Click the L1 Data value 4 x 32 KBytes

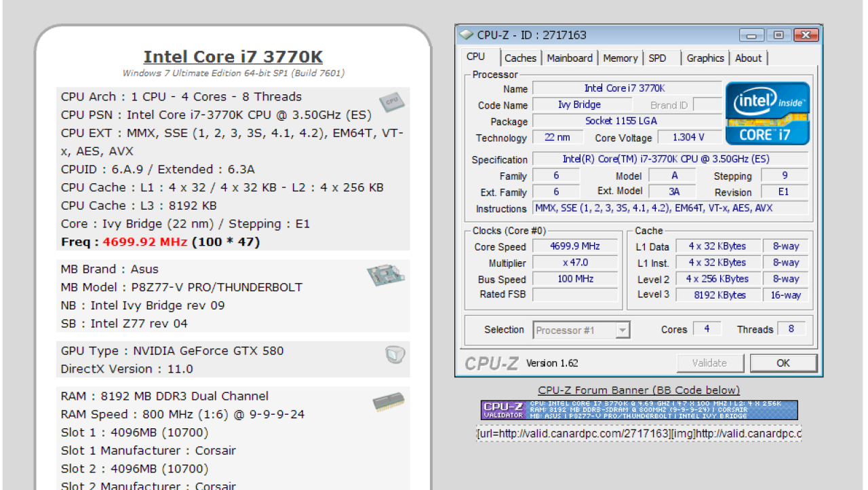pyautogui.click(x=717, y=246)
